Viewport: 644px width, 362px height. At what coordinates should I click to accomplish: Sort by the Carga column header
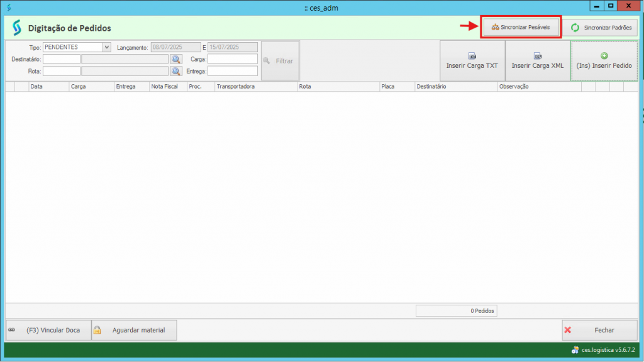pos(92,87)
